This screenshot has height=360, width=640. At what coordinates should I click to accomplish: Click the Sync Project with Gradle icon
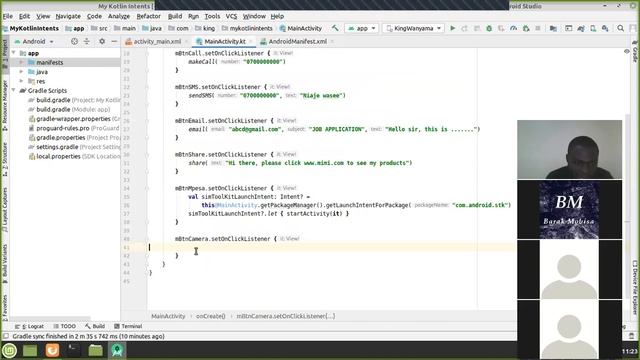coord(581,28)
